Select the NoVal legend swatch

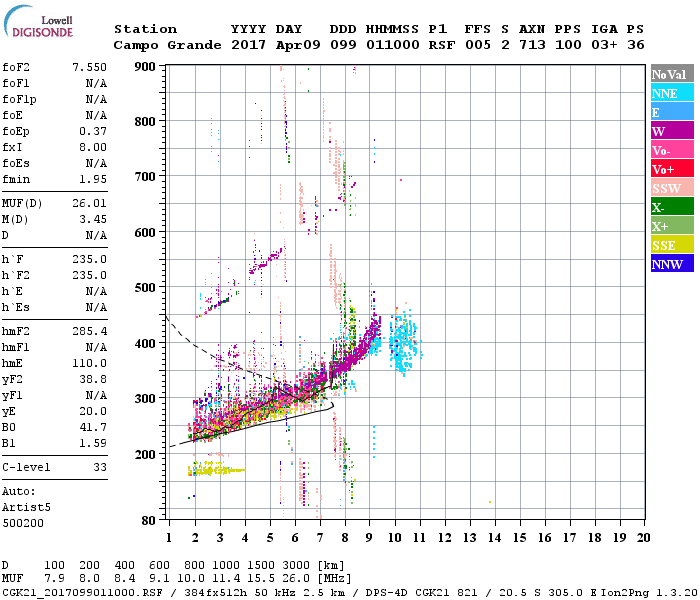coord(672,74)
